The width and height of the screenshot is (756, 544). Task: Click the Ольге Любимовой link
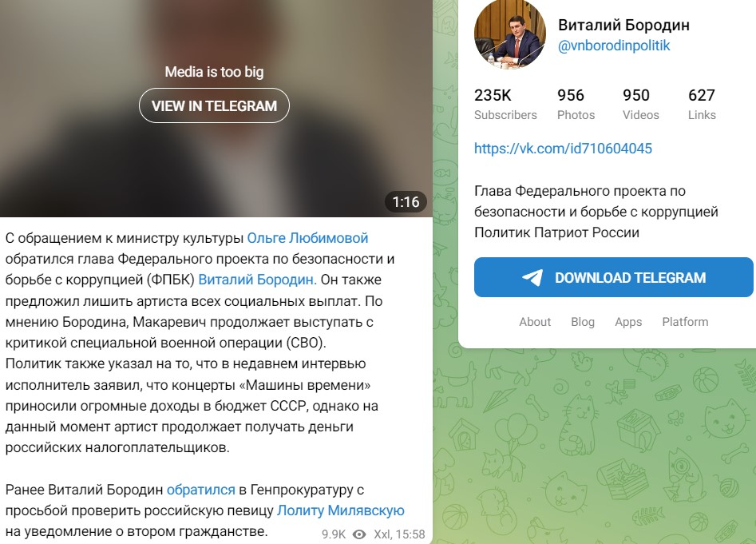(x=307, y=238)
